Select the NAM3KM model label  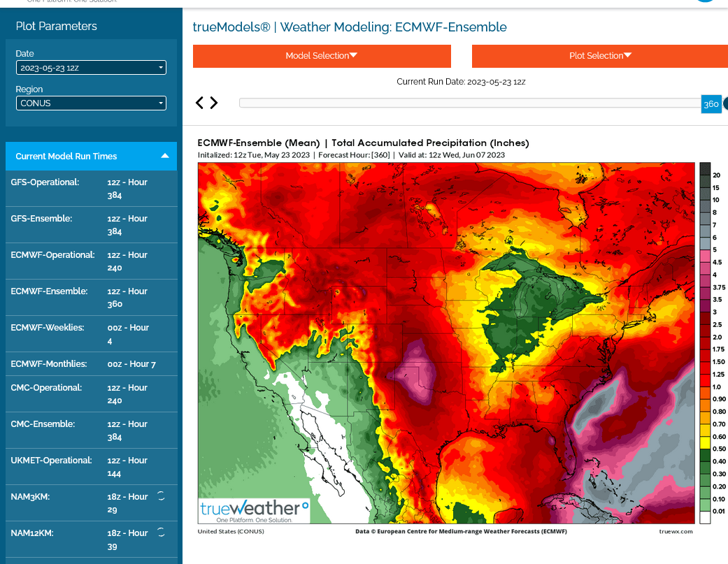(x=30, y=497)
